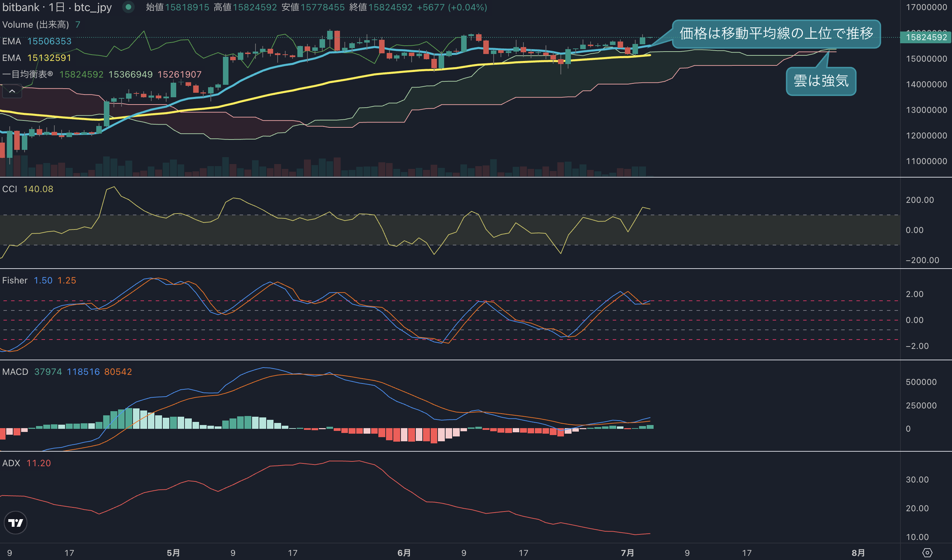This screenshot has width=952, height=560.
Task: Open chart settings gear icon
Action: (927, 553)
